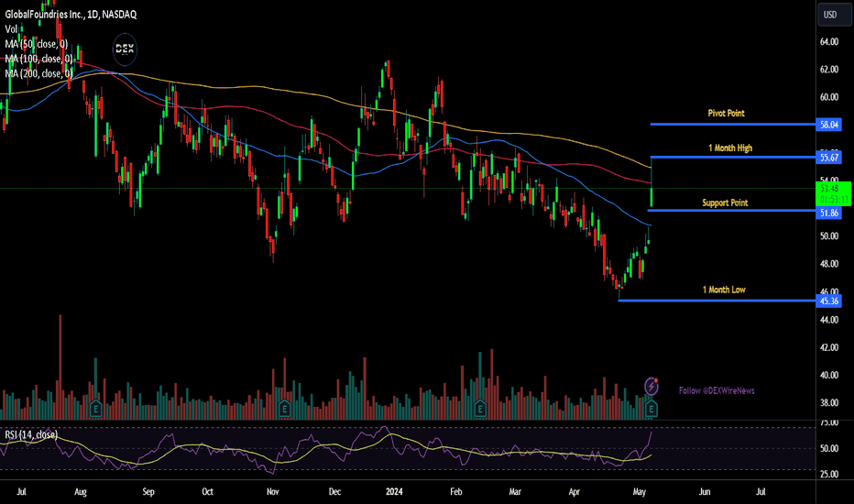This screenshot has width=854, height=504.
Task: Click the 64.00 price axis value
Action: pos(829,42)
